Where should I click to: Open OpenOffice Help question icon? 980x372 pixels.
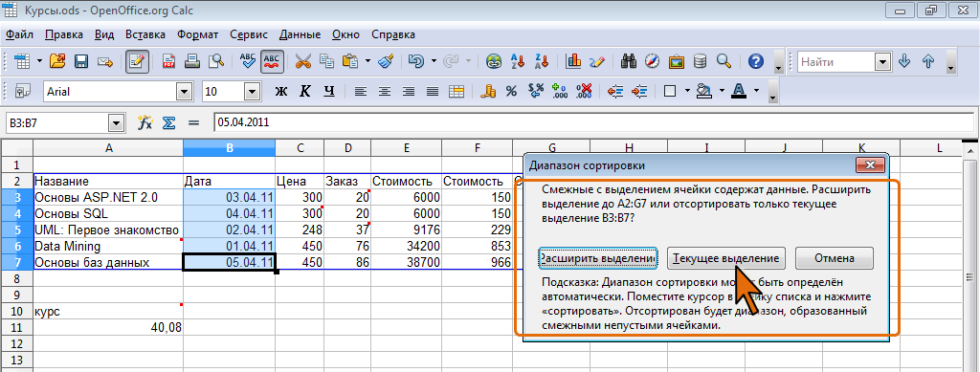coord(756,61)
